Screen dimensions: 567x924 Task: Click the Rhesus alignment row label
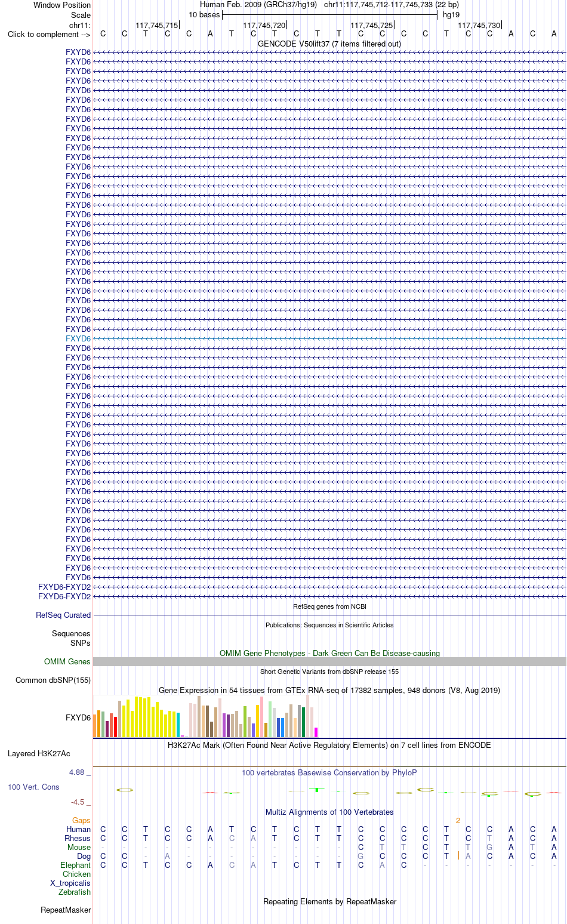point(78,838)
